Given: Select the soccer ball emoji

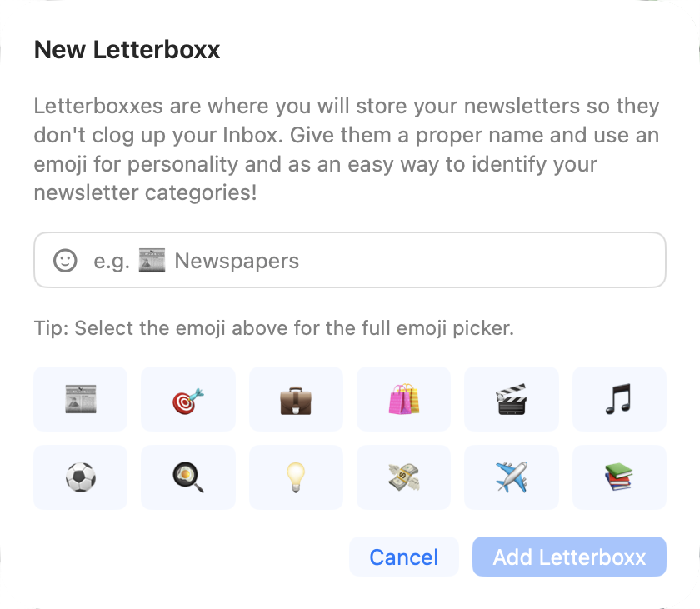Looking at the screenshot, I should (80, 477).
